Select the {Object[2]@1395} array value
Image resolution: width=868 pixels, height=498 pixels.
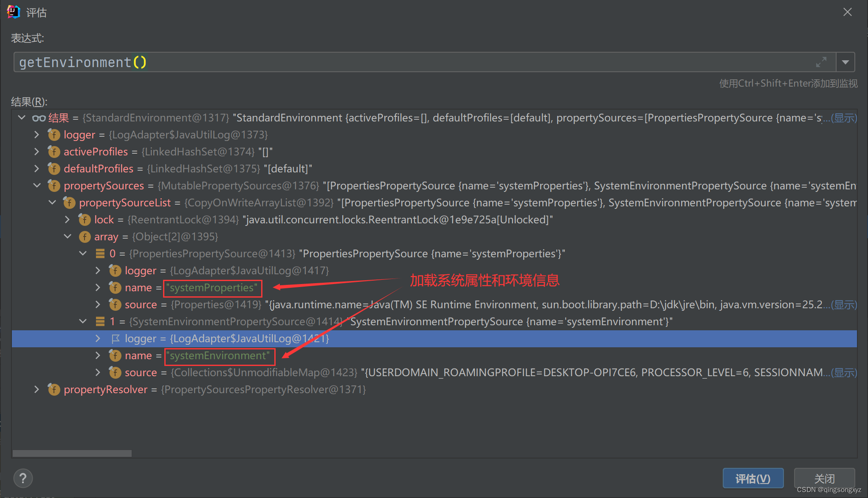(175, 236)
